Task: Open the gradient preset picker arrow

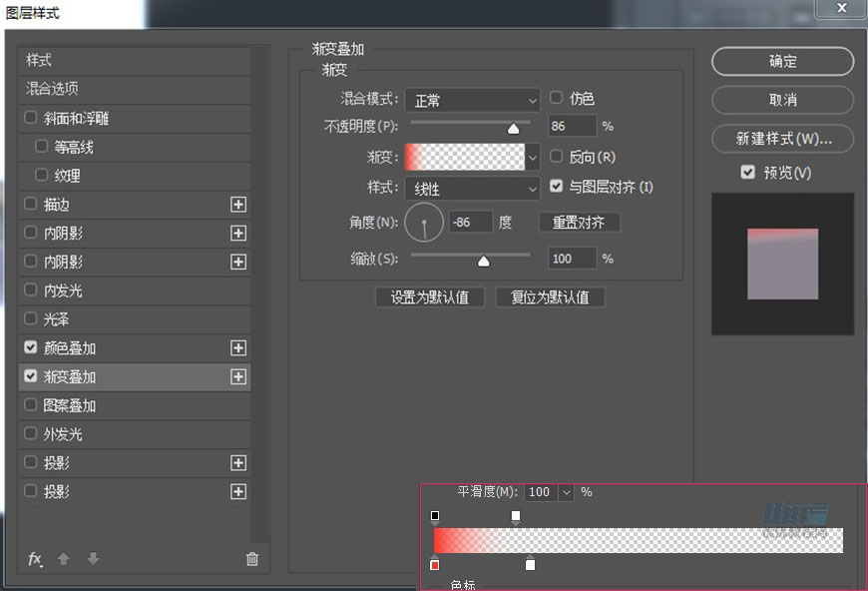Action: (533, 157)
